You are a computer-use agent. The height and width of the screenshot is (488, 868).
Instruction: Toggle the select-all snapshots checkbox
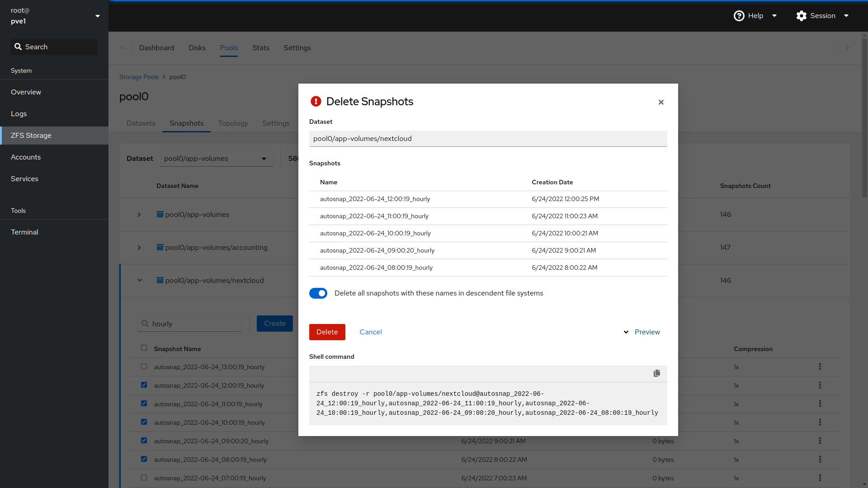144,348
